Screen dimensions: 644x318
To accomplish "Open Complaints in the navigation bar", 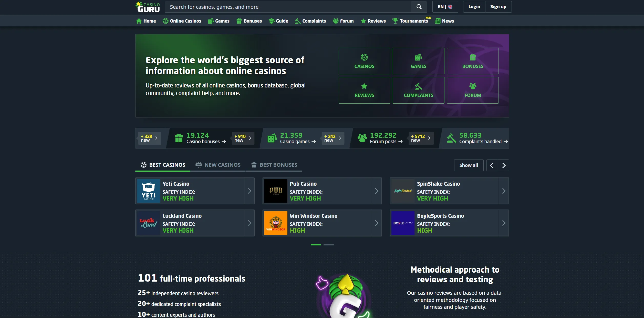I will pos(310,21).
